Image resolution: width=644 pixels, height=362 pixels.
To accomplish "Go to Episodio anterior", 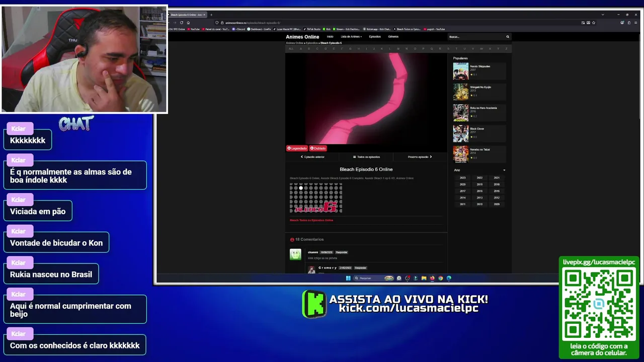I will [x=312, y=157].
